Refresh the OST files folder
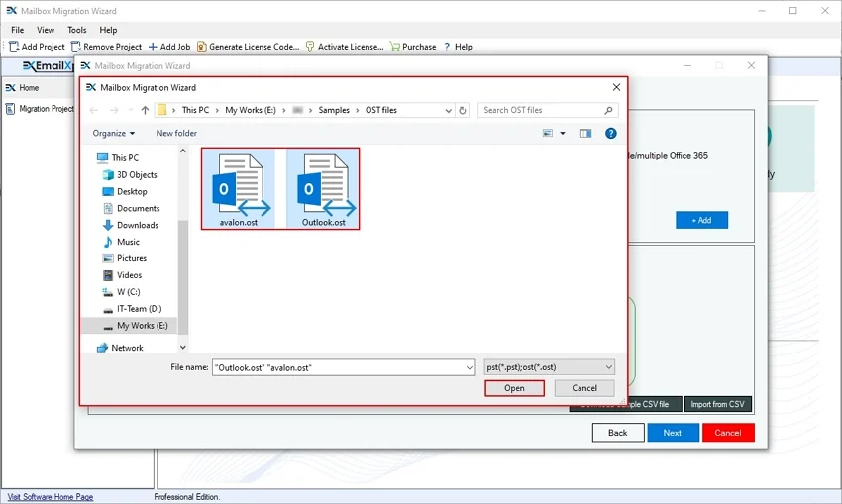 pyautogui.click(x=463, y=110)
